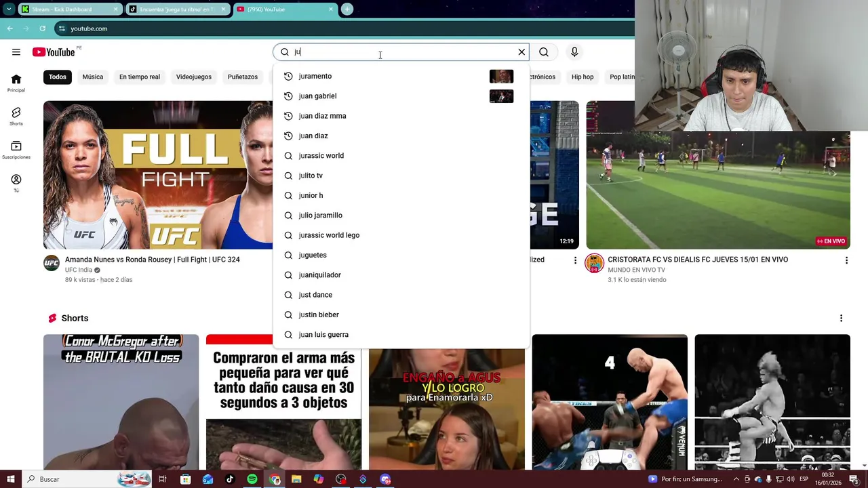The image size is (868, 488).
Task: Select the 'junior h' suggestion
Action: point(400,195)
